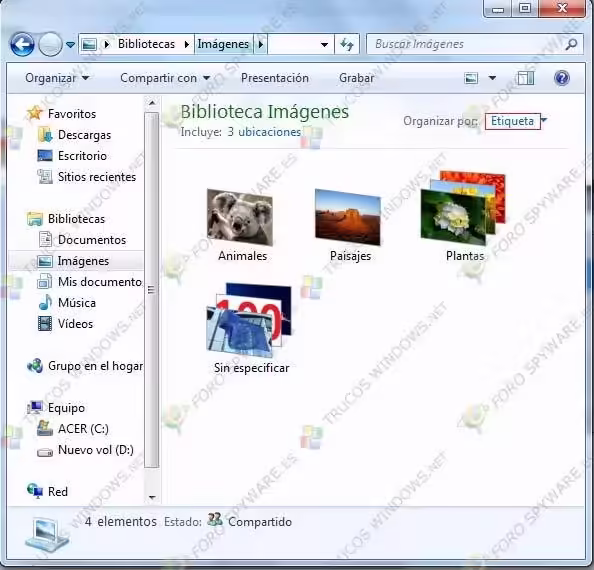Open help with the question mark
This screenshot has height=570, width=594.
562,78
